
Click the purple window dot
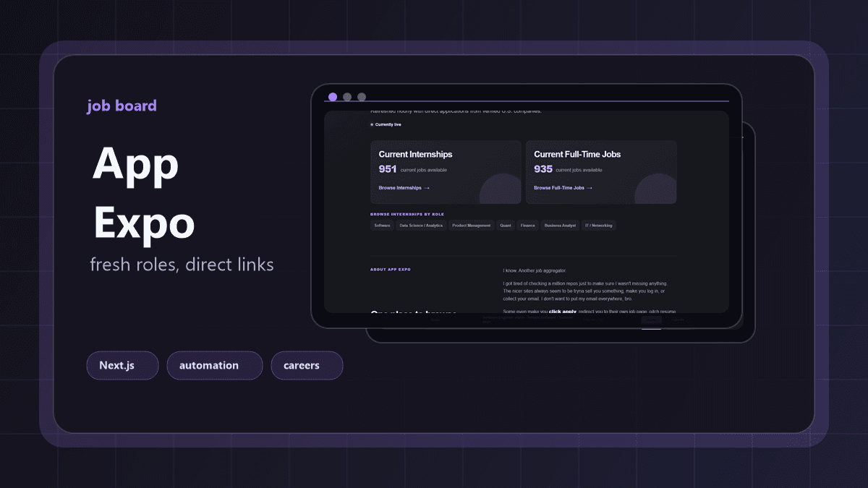click(x=333, y=97)
